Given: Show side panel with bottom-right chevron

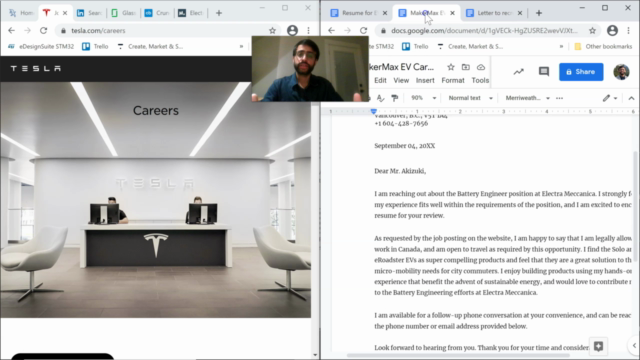Looking at the screenshot, I should (x=634, y=346).
